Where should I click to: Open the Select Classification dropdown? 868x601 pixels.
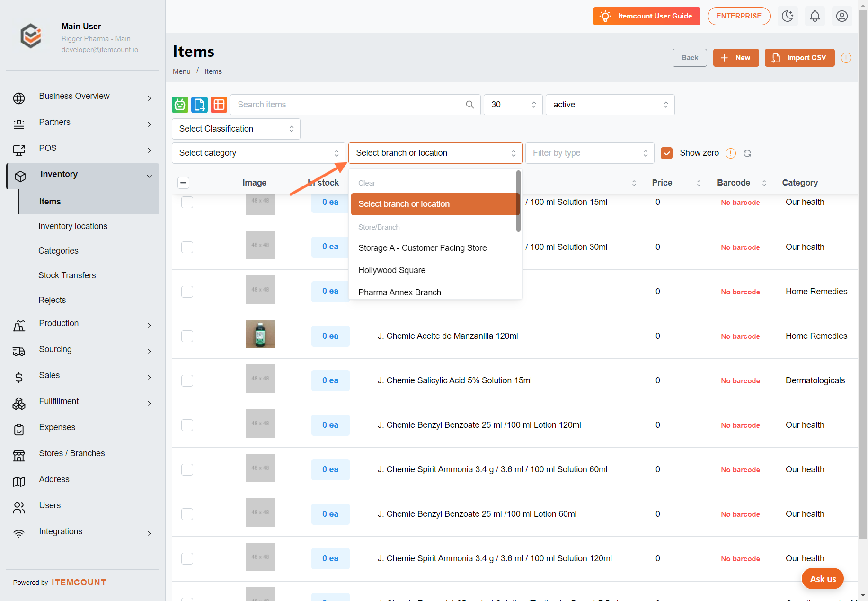click(x=236, y=129)
